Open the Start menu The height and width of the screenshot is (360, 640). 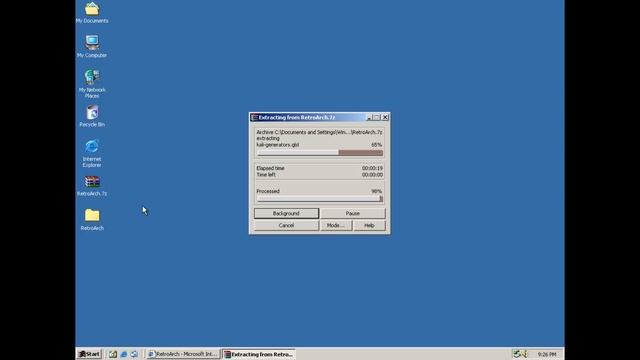89,354
